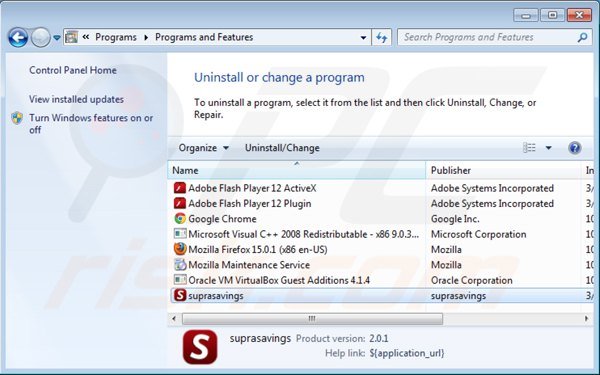Click the right scroll arrow of horizontal scrollbar
Image resolution: width=600 pixels, height=375 pixels.
tap(586, 318)
